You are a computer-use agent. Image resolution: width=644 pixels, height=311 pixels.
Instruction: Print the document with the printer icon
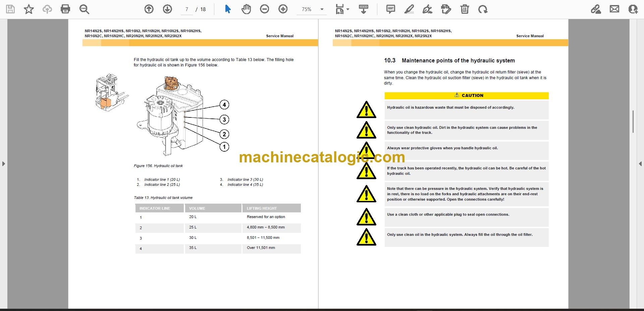pyautogui.click(x=65, y=9)
